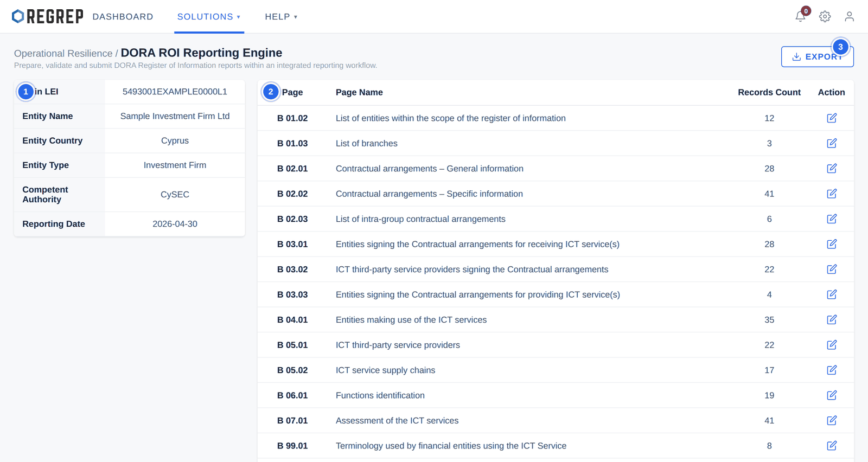Edit the B 03.02 row
868x462 pixels.
(832, 269)
